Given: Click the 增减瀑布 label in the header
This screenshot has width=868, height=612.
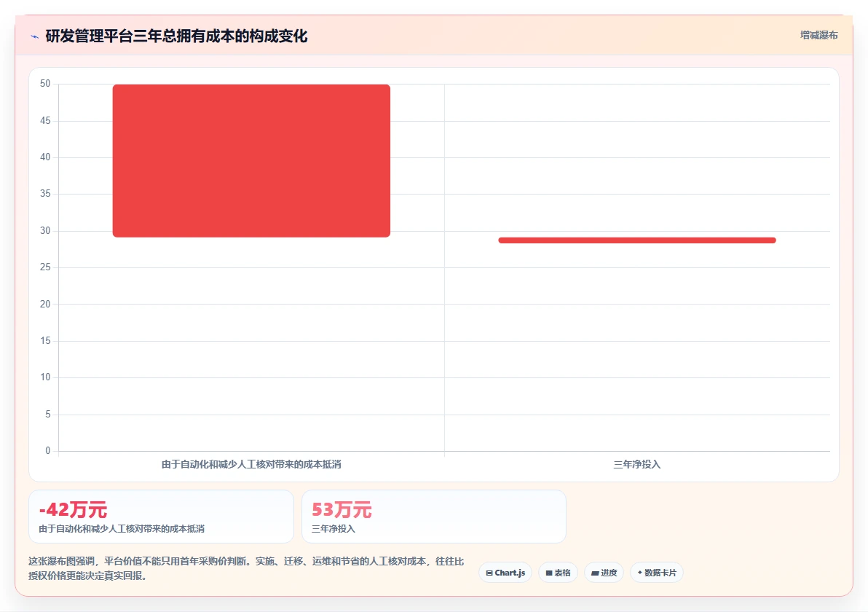Looking at the screenshot, I should (x=818, y=36).
